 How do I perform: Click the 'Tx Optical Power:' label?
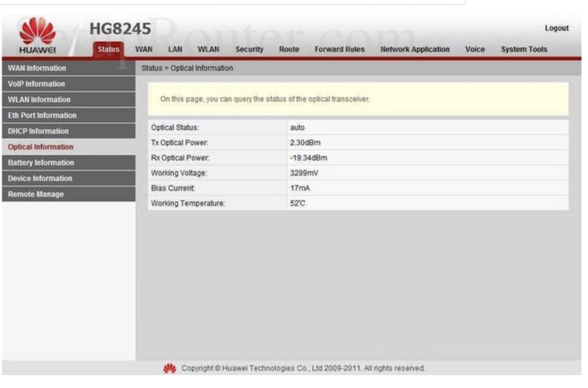click(180, 143)
